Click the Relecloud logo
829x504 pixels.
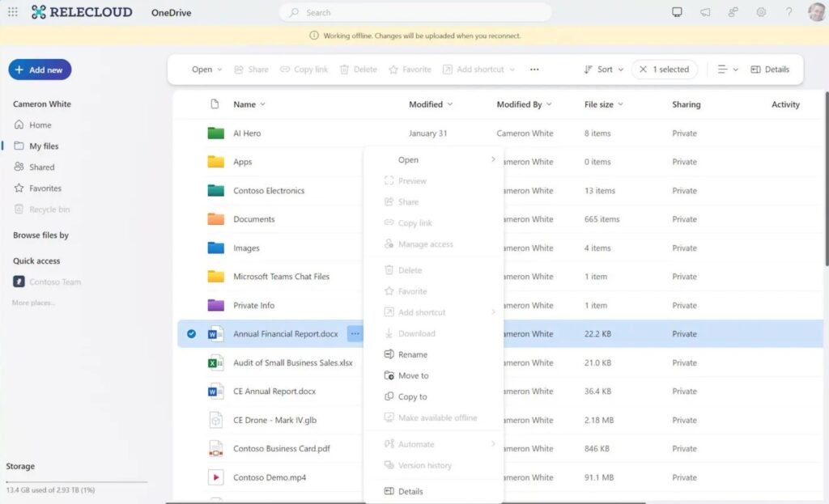click(x=82, y=12)
